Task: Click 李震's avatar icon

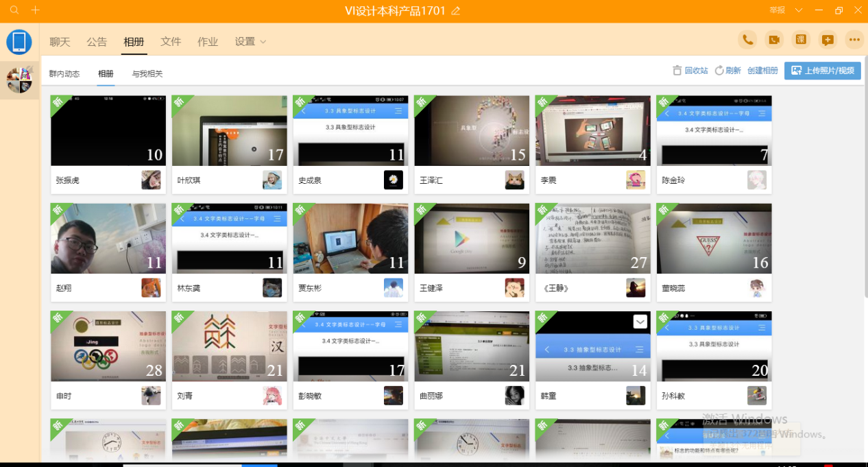Action: click(636, 180)
